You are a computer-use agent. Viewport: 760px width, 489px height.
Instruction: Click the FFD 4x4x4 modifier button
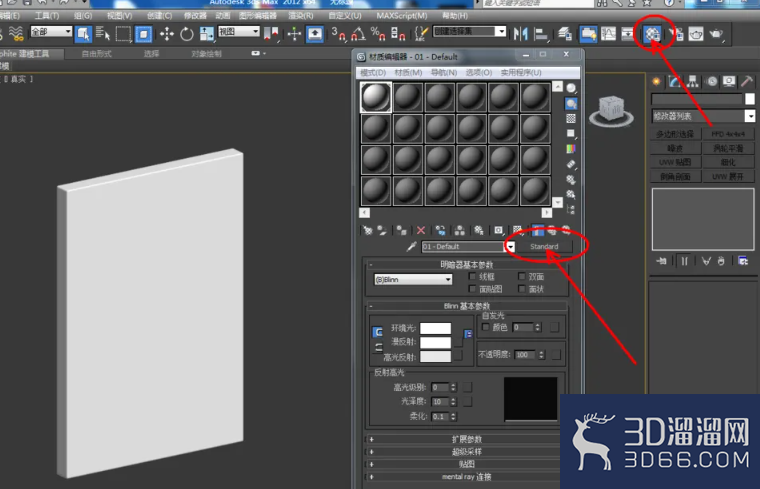(x=728, y=134)
